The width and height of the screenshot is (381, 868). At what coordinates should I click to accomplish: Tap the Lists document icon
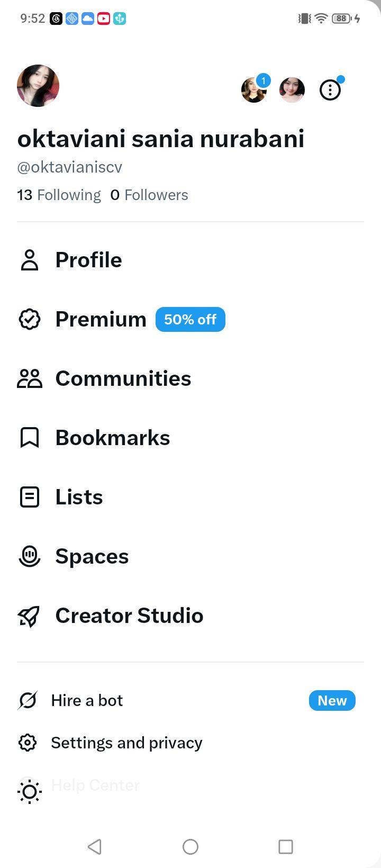30,498
